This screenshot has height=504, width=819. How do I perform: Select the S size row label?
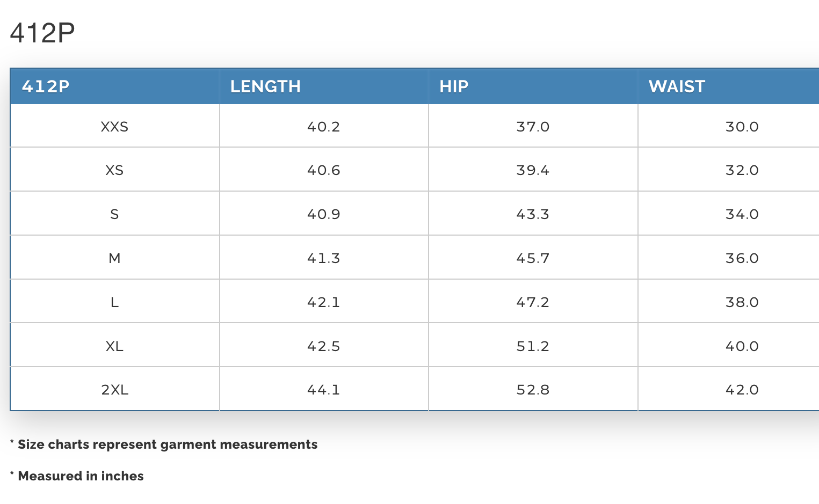coord(114,214)
